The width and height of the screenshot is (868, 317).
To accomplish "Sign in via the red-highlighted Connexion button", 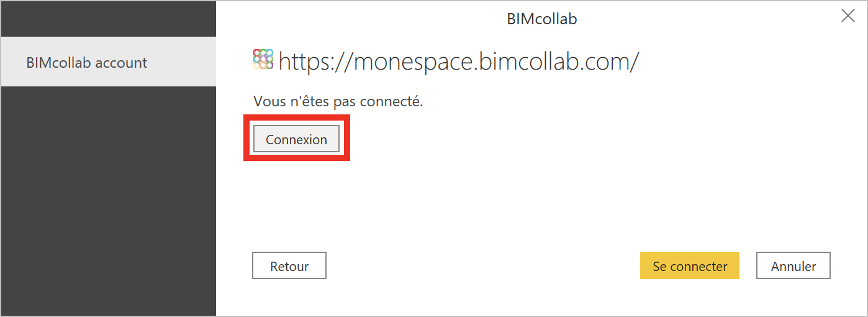I will pos(296,139).
